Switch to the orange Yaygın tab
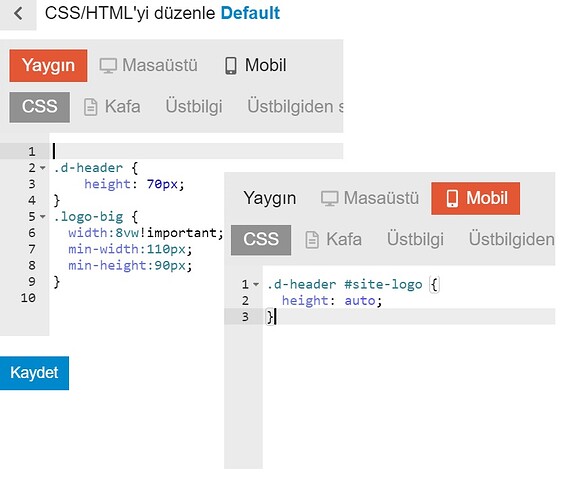The image size is (577, 500). pyautogui.click(x=48, y=66)
